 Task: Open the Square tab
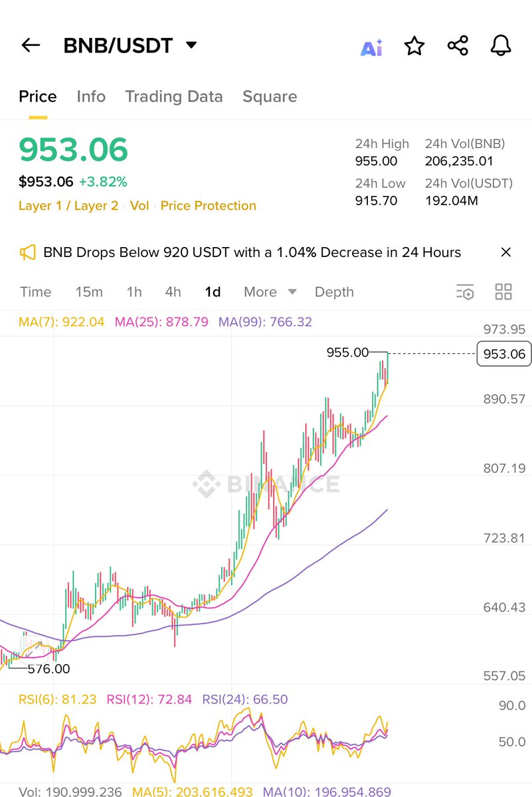(x=270, y=97)
